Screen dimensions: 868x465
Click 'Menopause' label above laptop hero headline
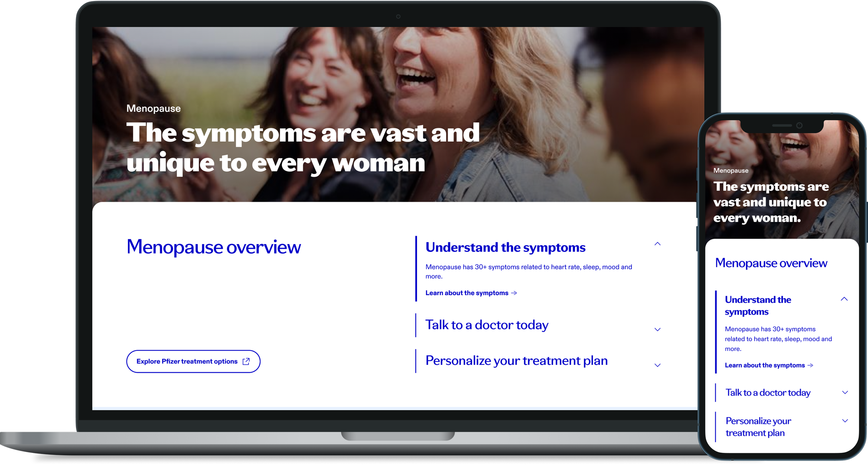pyautogui.click(x=153, y=108)
